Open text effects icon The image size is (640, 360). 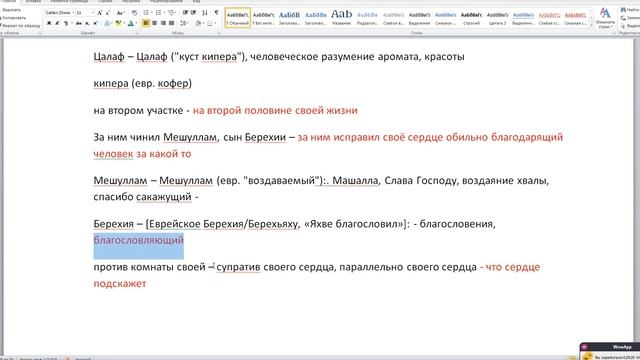107,23
